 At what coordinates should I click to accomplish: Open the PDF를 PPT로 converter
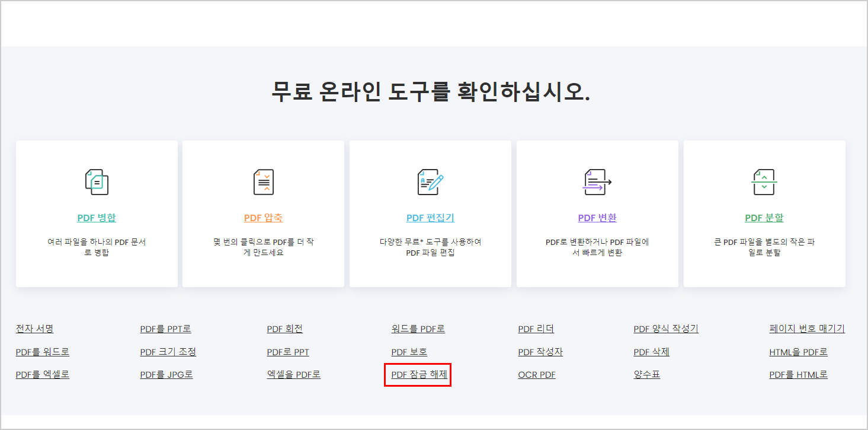coord(165,328)
